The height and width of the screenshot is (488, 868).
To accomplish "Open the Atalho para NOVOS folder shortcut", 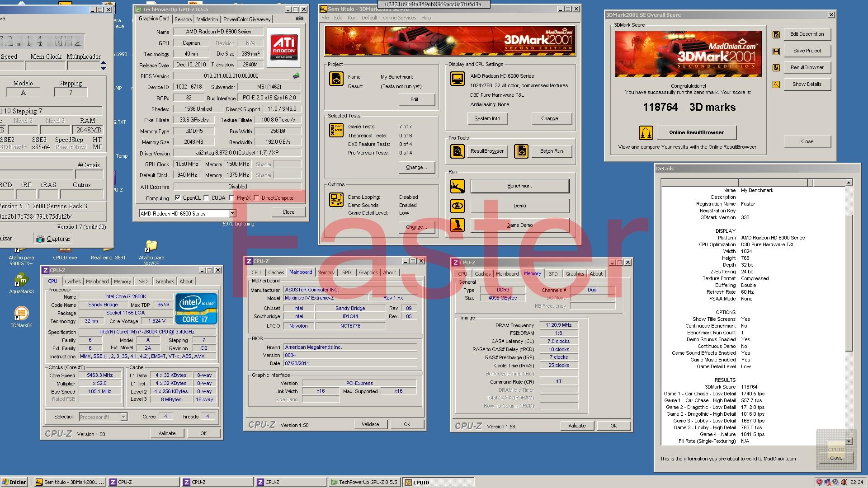I will coord(151,252).
